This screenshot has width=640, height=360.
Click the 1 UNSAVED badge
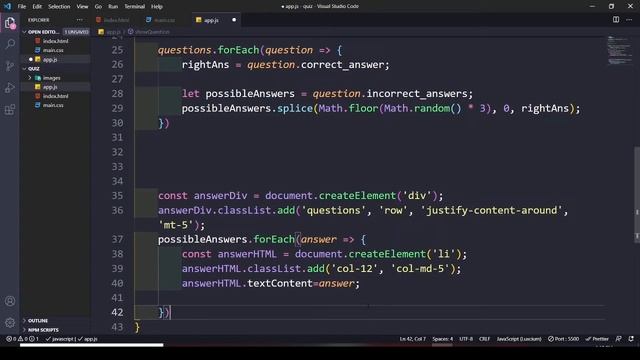pyautogui.click(x=76, y=32)
